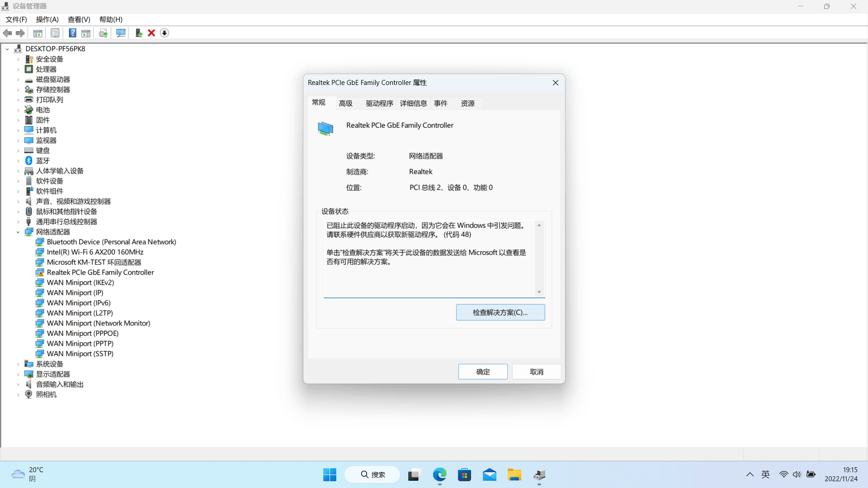Select Intel(R) Wi-Fi 6 AX200 160MHz adapter

click(95, 252)
